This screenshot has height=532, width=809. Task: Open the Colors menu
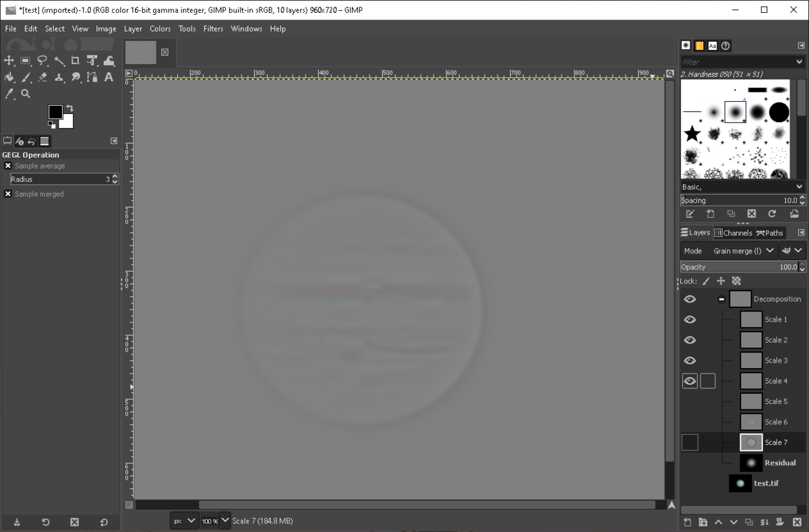(160, 29)
